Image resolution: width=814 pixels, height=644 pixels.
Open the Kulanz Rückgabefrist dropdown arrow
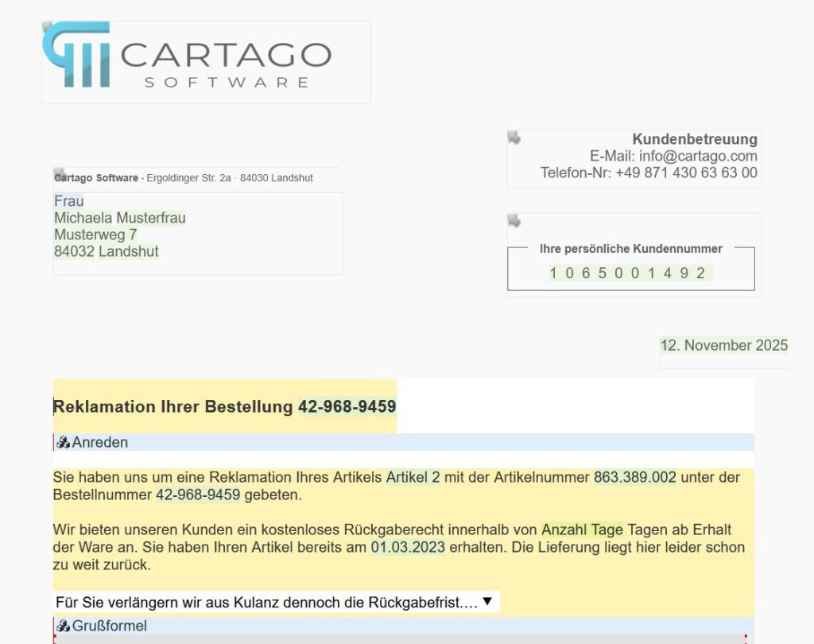click(x=487, y=601)
